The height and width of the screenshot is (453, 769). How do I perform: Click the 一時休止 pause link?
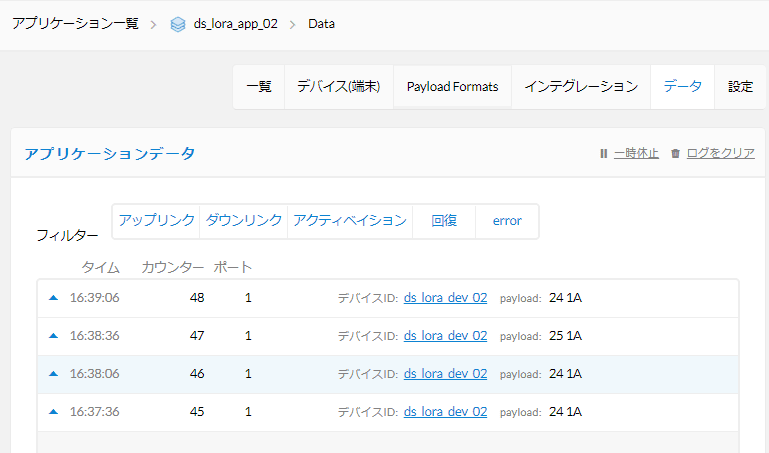click(636, 153)
